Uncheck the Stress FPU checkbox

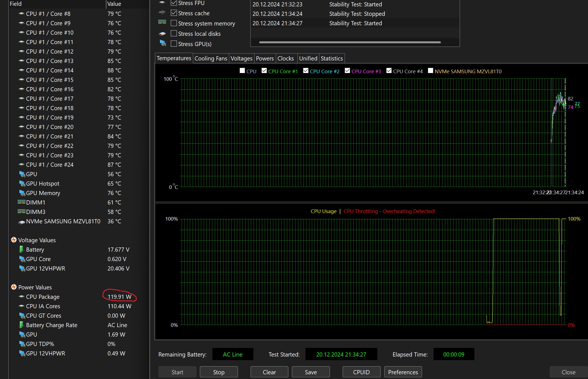tap(174, 3)
